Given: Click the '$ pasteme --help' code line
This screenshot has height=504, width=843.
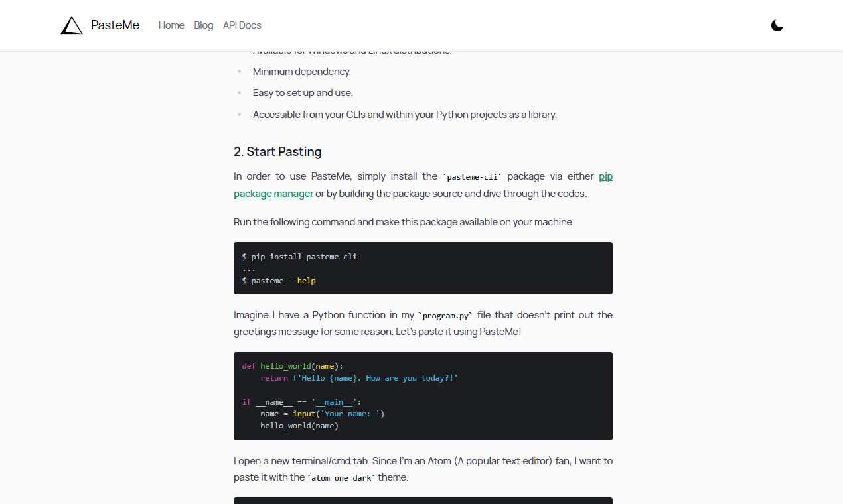Looking at the screenshot, I should pyautogui.click(x=279, y=281).
